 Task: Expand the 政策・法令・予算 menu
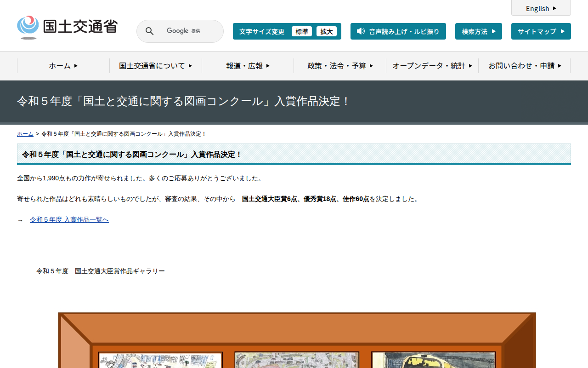click(x=340, y=66)
